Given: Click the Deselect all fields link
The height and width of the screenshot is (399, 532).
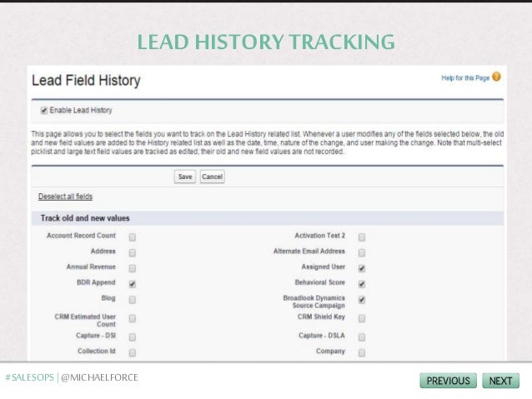Looking at the screenshot, I should (65, 197).
